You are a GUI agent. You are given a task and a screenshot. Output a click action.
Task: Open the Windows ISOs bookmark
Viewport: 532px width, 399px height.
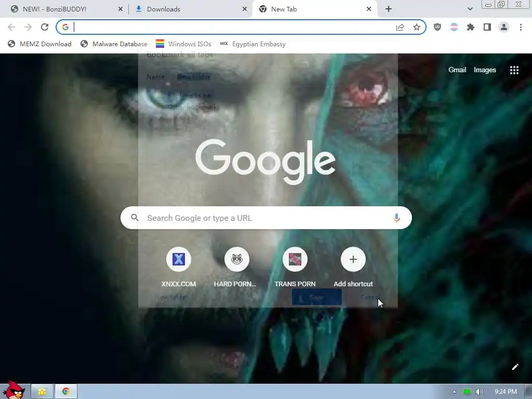(183, 44)
